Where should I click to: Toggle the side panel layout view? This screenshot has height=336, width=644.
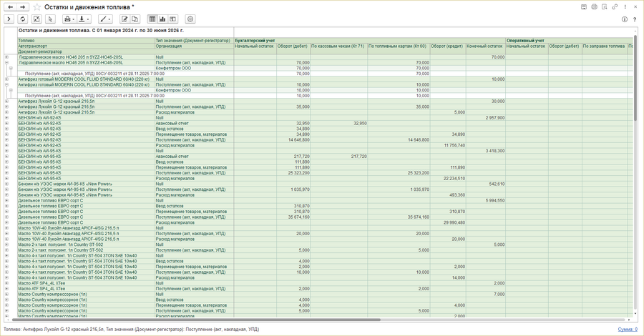173,19
